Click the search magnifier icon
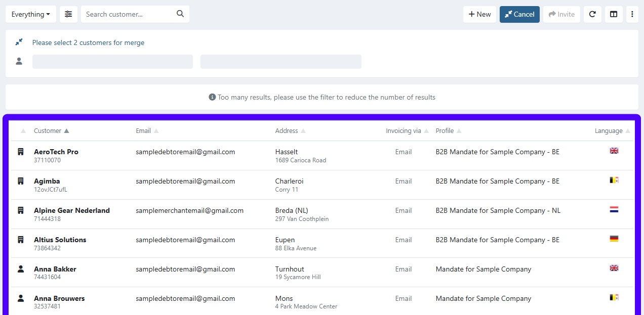Image resolution: width=644 pixels, height=315 pixels. [180, 14]
